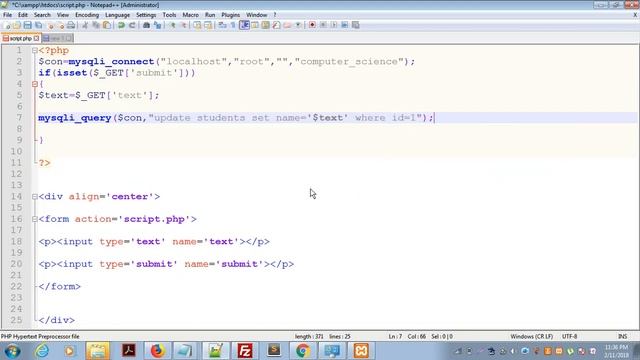640x360 pixels.
Task: Open Find with the binoculars icon
Action: [146, 25]
